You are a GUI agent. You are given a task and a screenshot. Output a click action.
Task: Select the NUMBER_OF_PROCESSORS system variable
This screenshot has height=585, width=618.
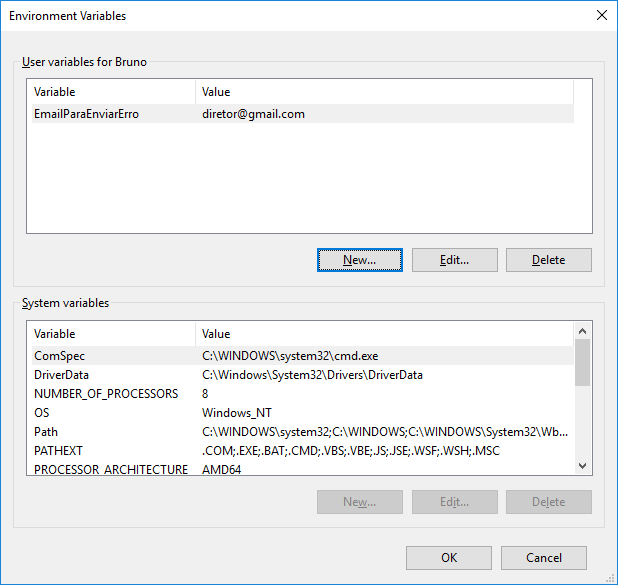303,393
